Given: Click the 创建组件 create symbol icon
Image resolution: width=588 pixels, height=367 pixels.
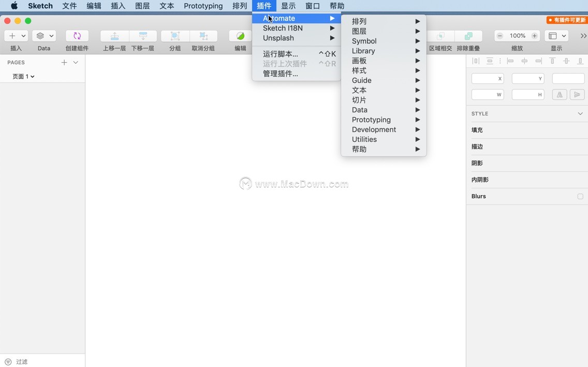Looking at the screenshot, I should click(77, 36).
